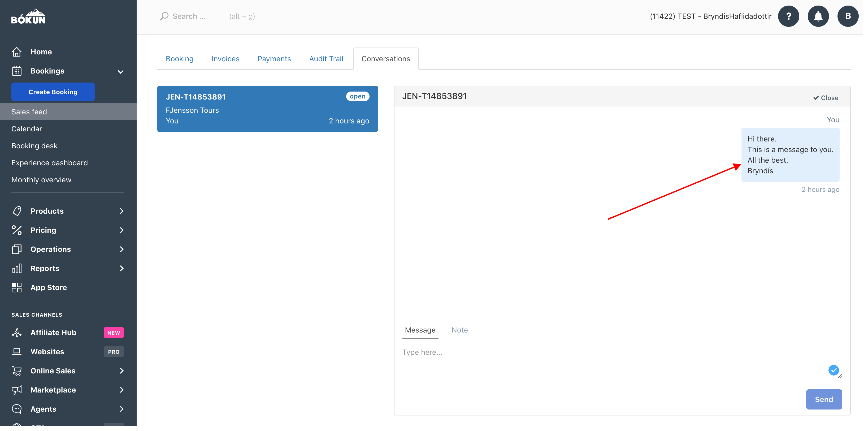Image resolution: width=868 pixels, height=431 pixels.
Task: Switch to the Note tab in composer
Action: 462,332
